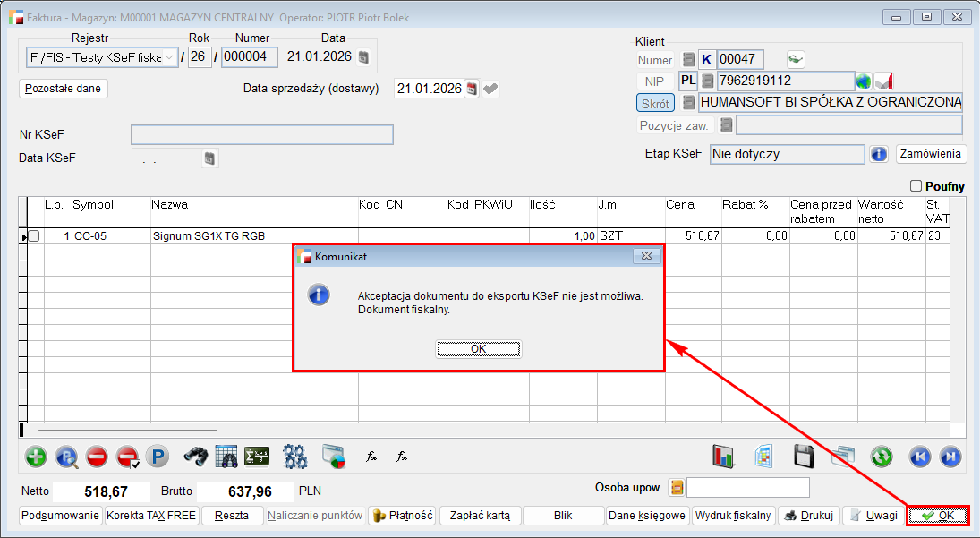980x538 pixels.
Task: Open calendar next to Data sprzedaży date
Action: pyautogui.click(x=472, y=89)
